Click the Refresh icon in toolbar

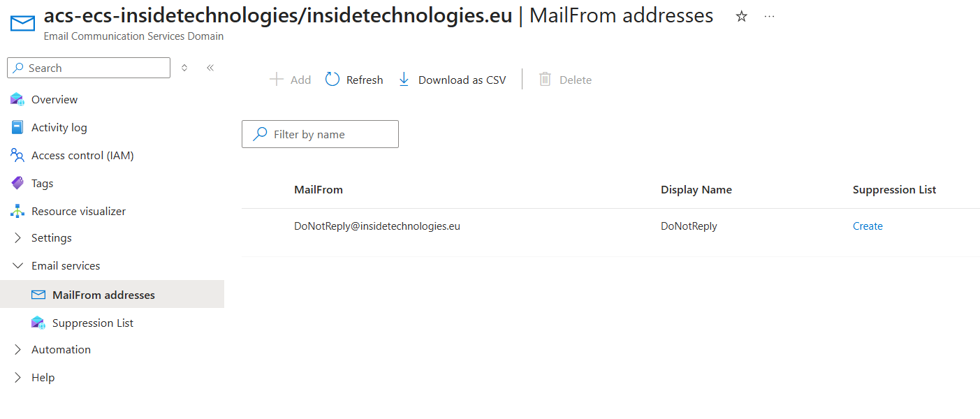[332, 80]
